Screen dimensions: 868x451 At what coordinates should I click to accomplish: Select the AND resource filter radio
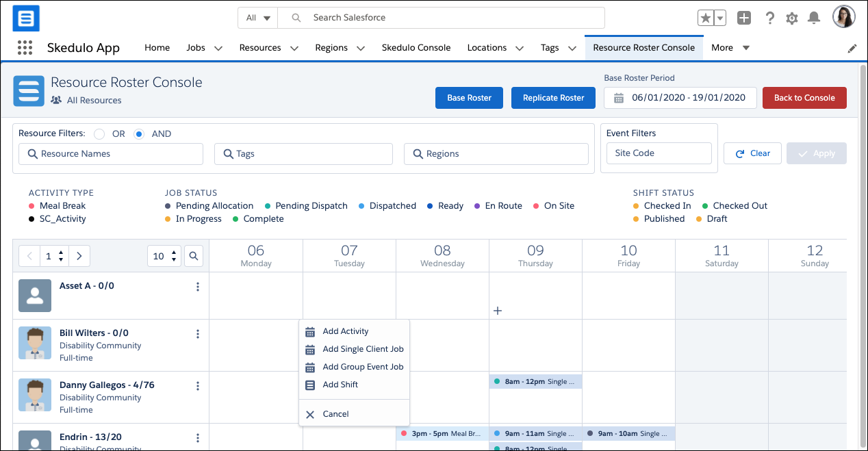pos(139,134)
